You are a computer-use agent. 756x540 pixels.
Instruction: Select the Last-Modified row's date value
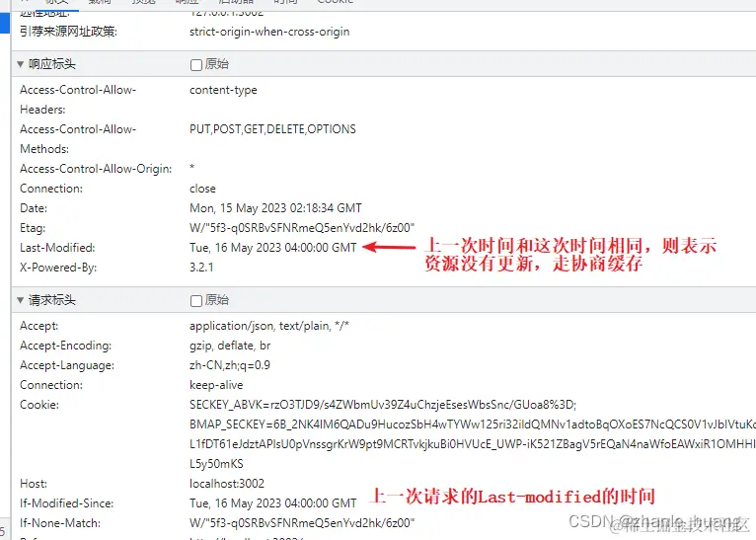273,248
